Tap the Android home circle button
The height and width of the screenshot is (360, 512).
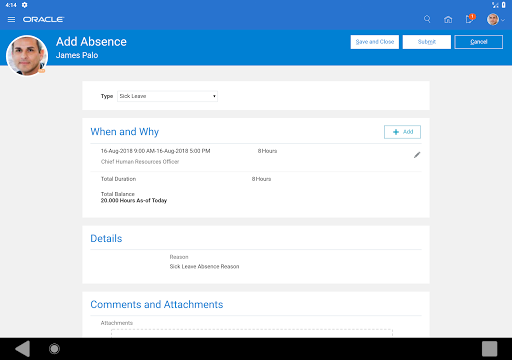[54, 349]
